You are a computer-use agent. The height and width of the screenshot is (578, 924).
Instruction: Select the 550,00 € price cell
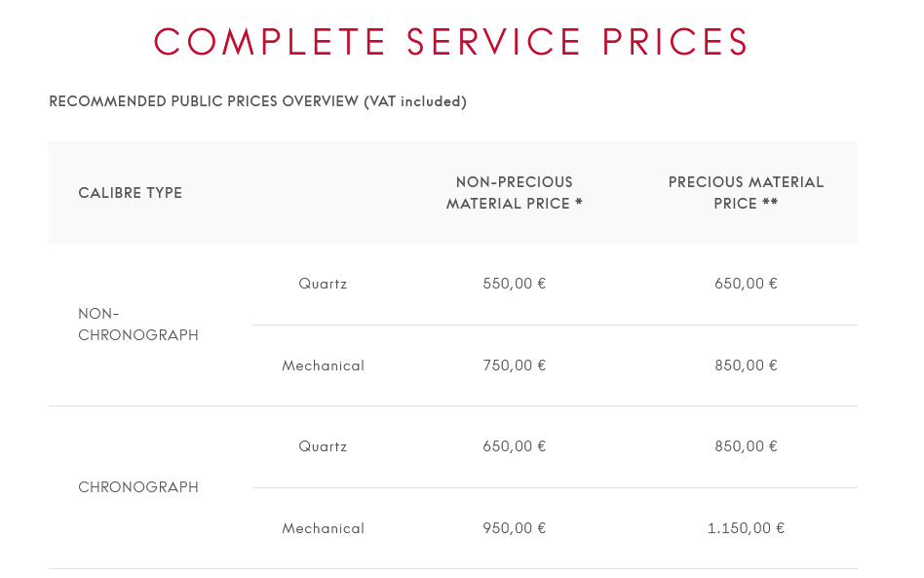tap(514, 284)
